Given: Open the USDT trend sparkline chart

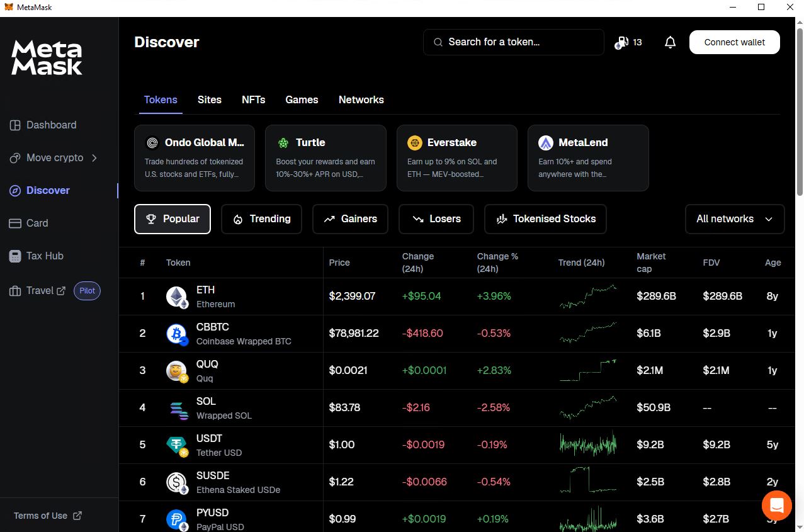Looking at the screenshot, I should [x=588, y=444].
